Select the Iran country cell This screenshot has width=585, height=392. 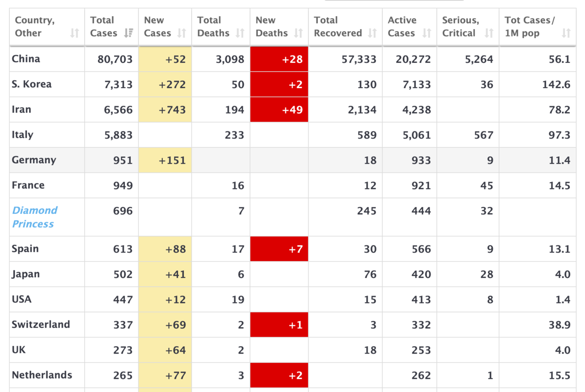click(47, 110)
